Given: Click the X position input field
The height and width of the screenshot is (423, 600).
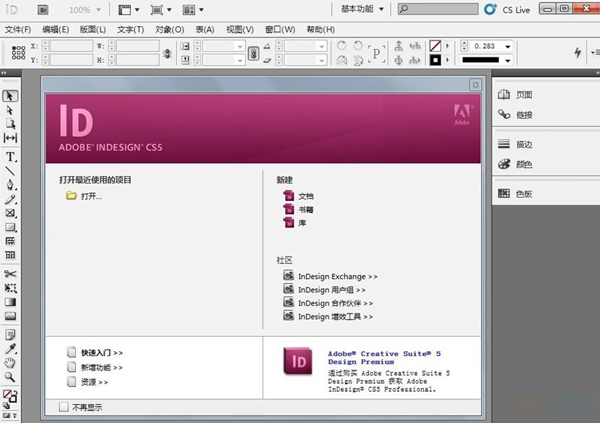Looking at the screenshot, I should coord(71,46).
